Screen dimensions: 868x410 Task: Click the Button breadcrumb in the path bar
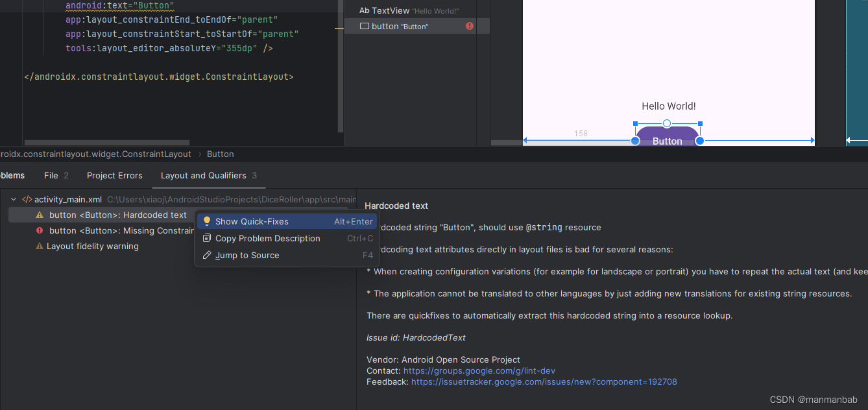pyautogui.click(x=221, y=154)
